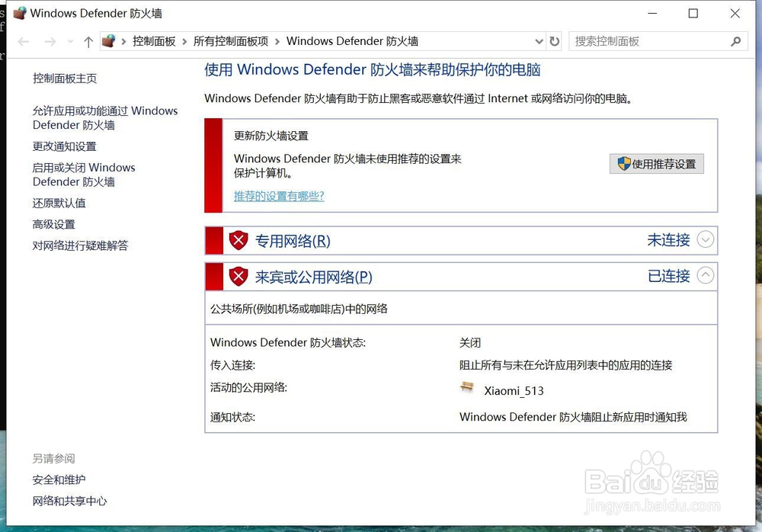Expand chevron after 所有控制面板项 breadcrumb

[277, 42]
